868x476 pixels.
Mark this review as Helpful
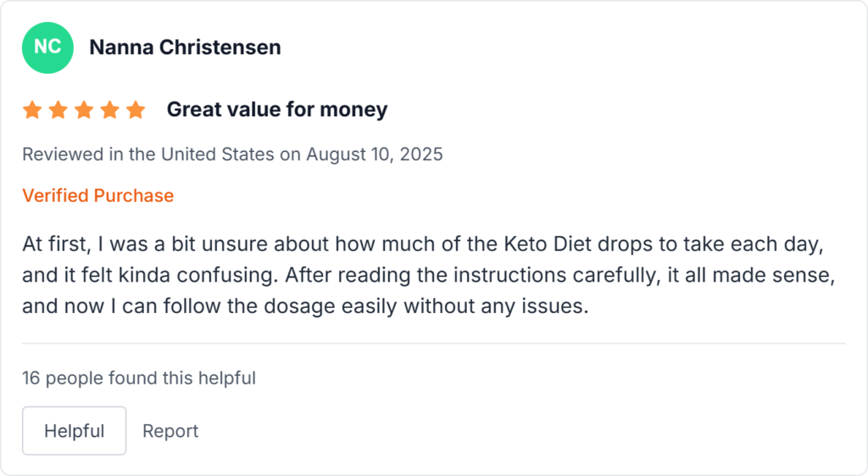[74, 431]
